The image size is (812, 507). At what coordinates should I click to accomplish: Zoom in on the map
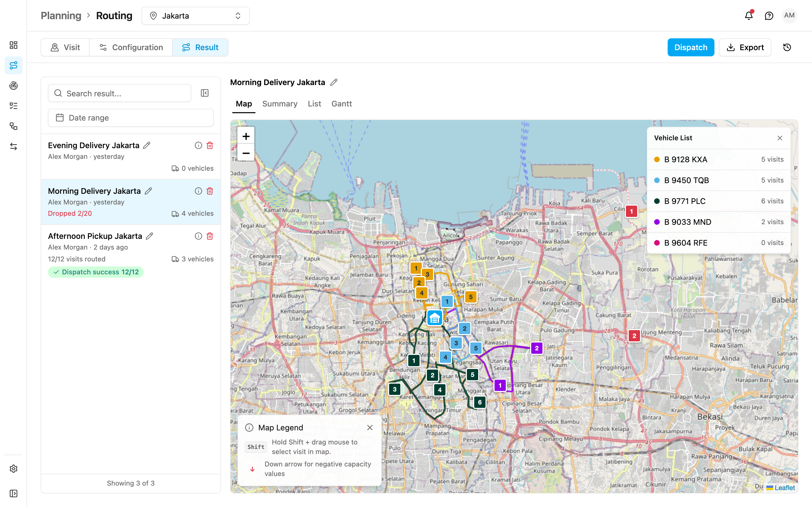click(246, 136)
